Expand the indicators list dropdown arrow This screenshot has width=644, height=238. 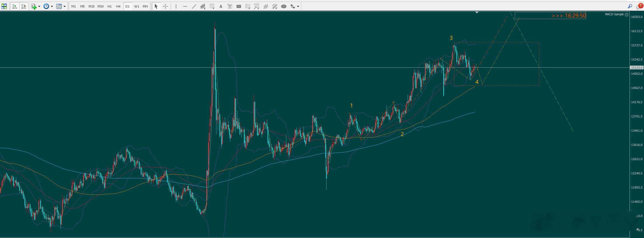(39, 7)
